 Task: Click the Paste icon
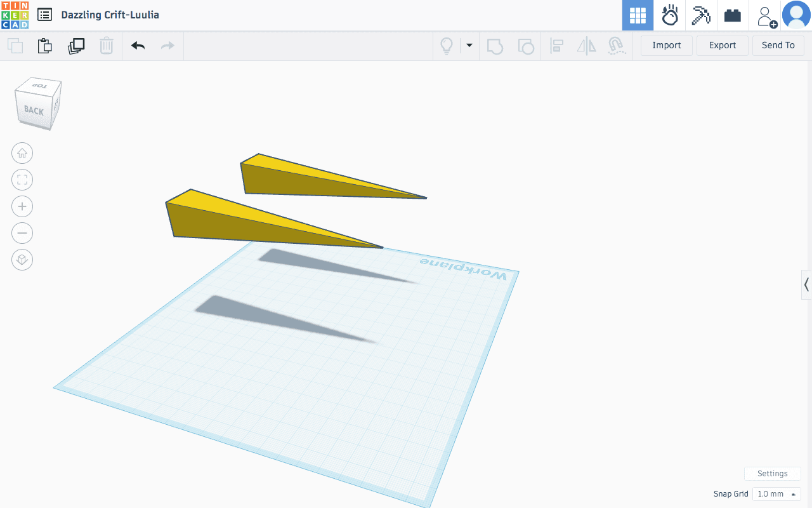(x=44, y=46)
